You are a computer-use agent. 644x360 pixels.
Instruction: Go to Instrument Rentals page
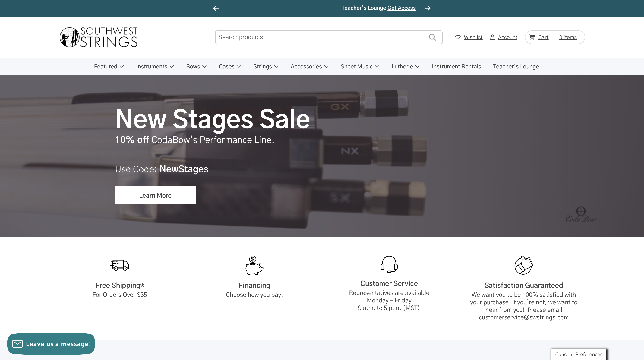(456, 67)
